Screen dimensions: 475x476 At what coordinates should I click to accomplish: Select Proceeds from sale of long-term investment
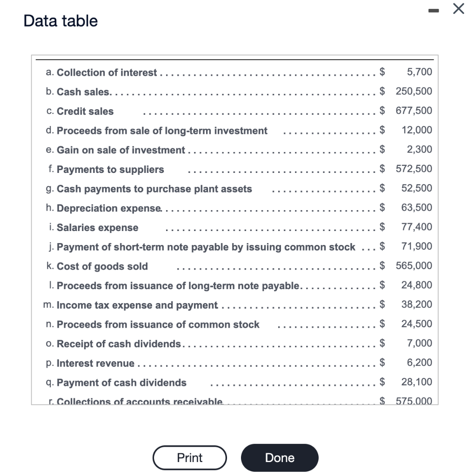coord(161,131)
